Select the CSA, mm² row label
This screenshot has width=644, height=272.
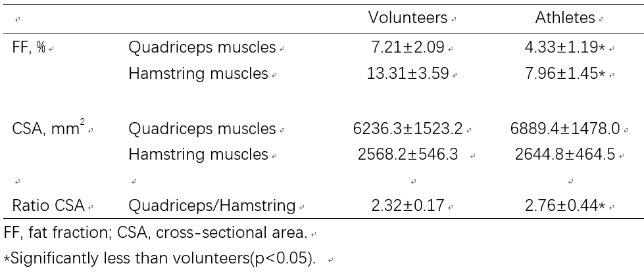pos(47,129)
